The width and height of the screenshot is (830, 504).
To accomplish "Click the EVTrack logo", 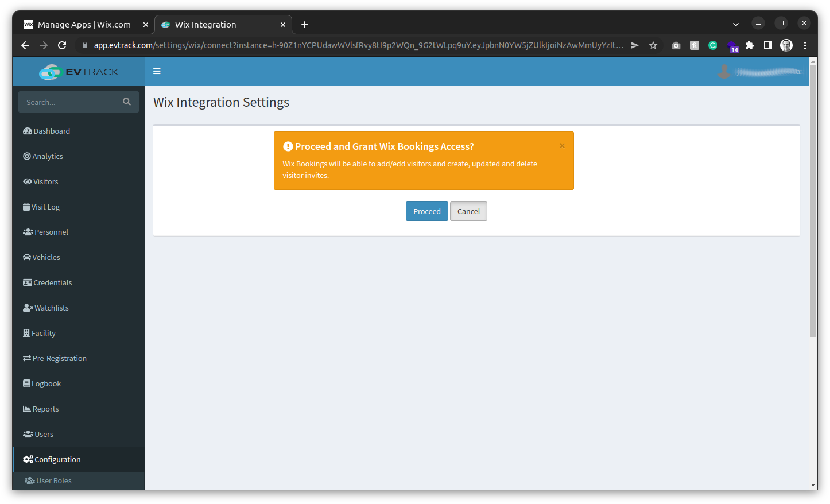I will [x=79, y=72].
